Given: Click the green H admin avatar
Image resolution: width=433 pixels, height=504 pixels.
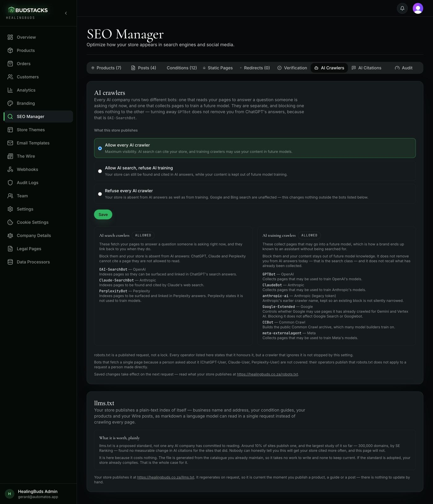Looking at the screenshot, I should pos(10,494).
